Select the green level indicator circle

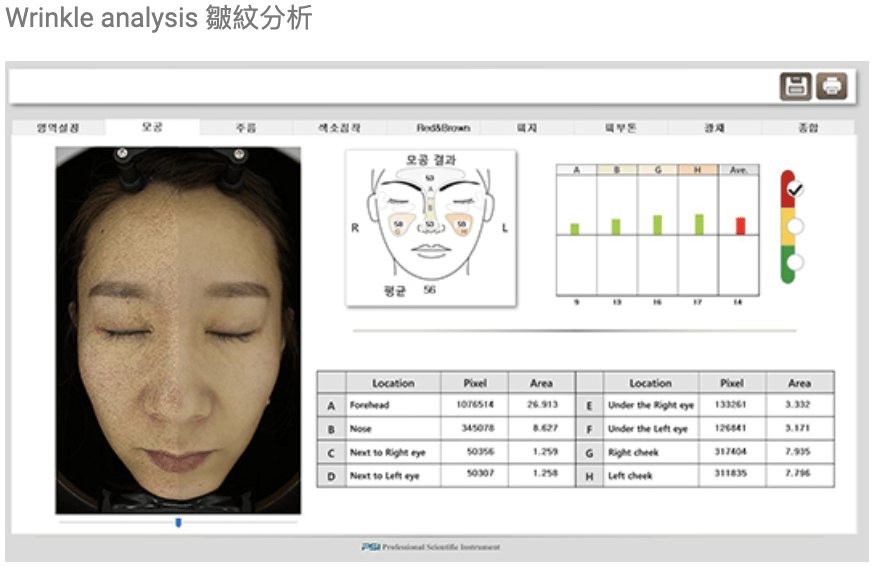(x=795, y=262)
